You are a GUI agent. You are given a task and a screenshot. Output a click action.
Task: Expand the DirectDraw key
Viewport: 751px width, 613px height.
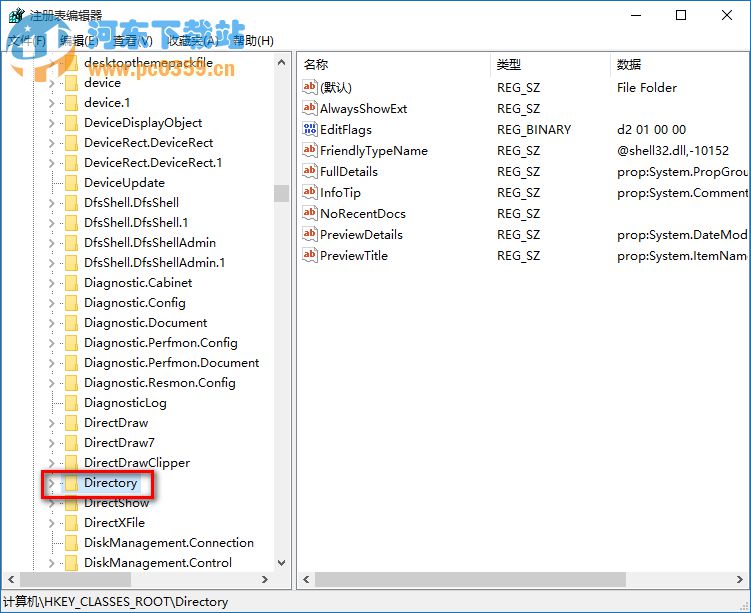point(51,423)
